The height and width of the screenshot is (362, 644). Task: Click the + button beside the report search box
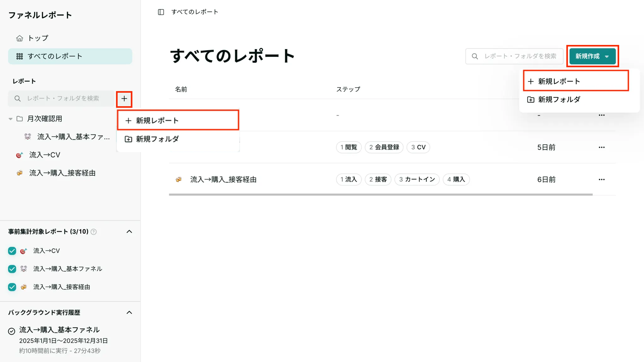point(124,99)
